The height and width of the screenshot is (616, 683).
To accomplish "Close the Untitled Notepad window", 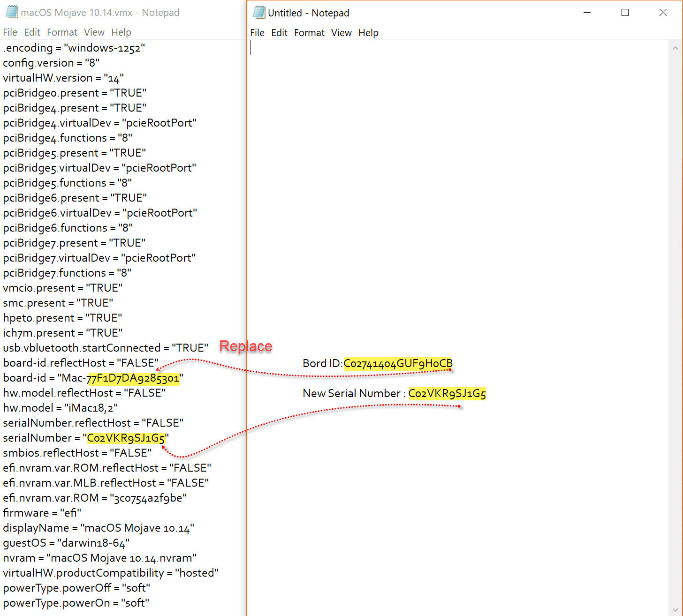I will coord(663,13).
